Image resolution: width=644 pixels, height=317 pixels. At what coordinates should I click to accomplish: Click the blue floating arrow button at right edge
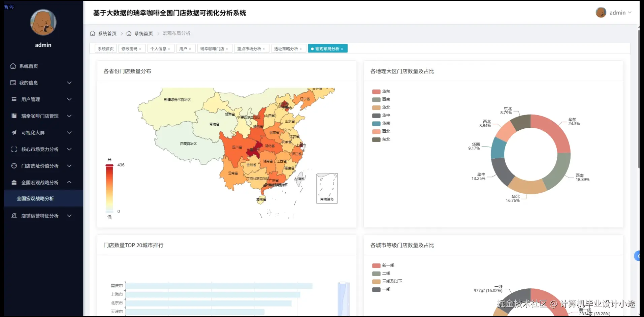point(637,256)
